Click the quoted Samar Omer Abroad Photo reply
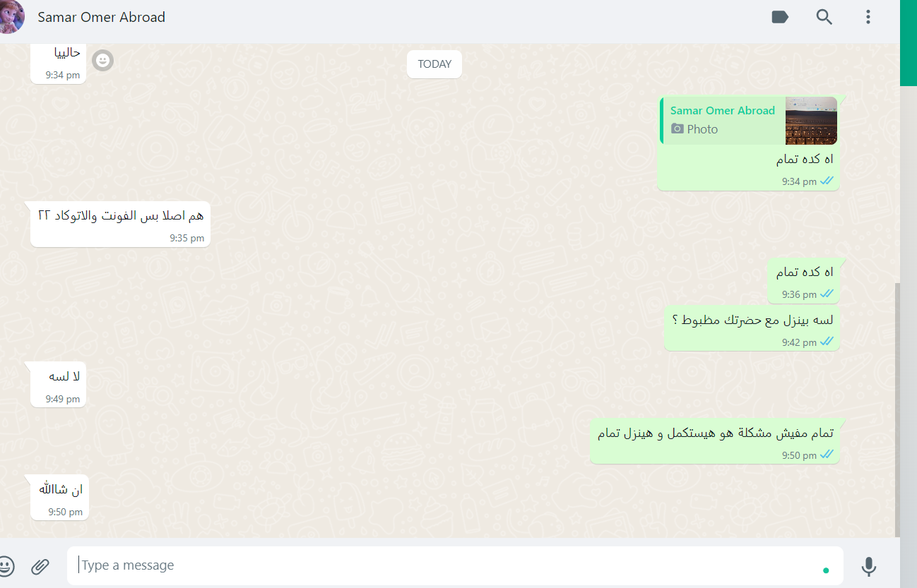Viewport: 917px width, 588px height. pyautogui.click(x=749, y=121)
